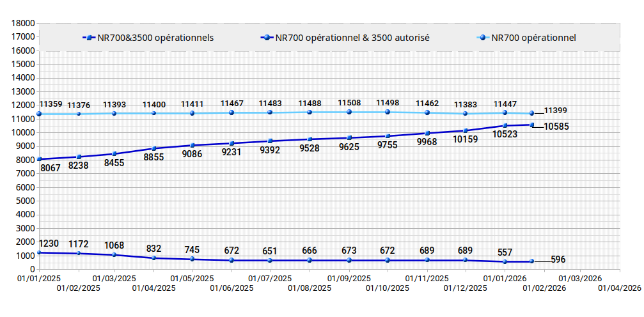Click the 18000 y-axis label
This screenshot has width=644, height=317.
tap(23, 23)
